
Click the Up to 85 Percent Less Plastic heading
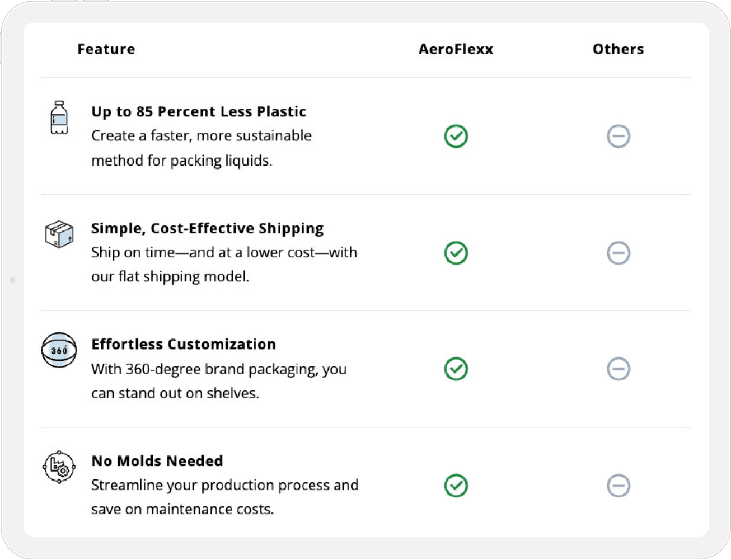(199, 111)
